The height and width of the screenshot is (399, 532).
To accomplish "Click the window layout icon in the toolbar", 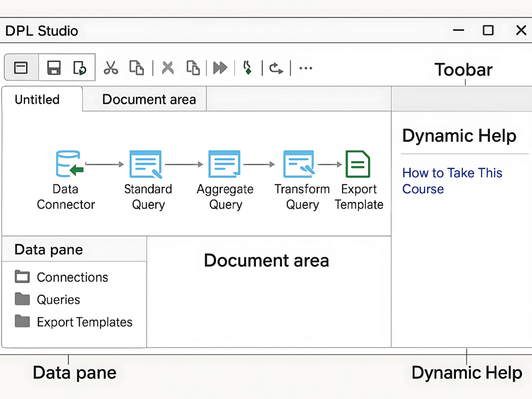I will 21,68.
